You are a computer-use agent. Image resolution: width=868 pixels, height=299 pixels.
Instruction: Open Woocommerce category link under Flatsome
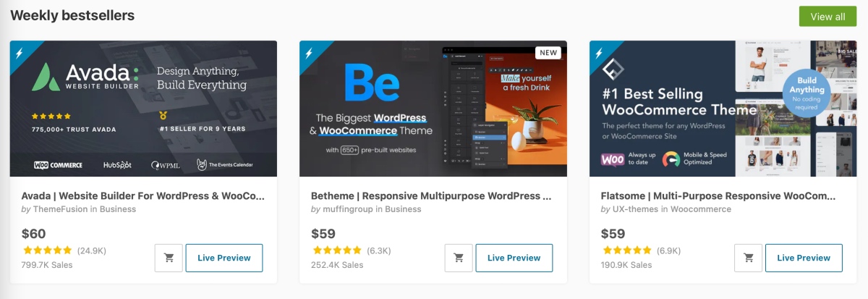[700, 209]
